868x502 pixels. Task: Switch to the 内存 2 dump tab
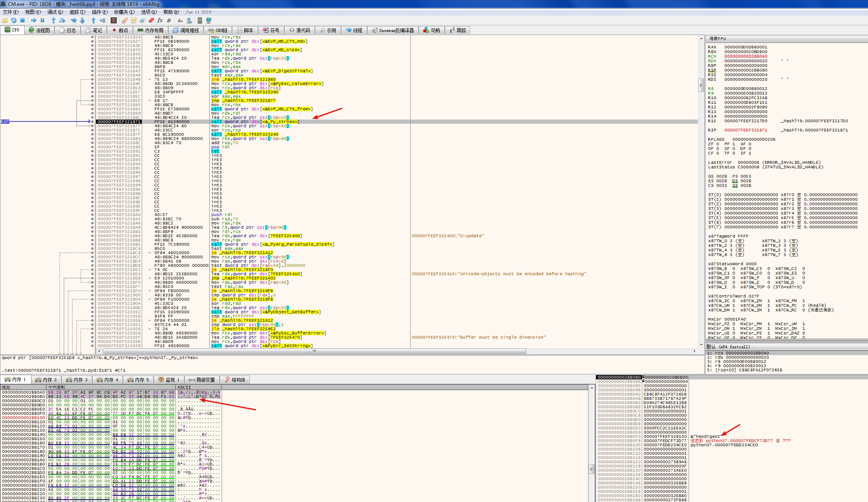click(46, 380)
